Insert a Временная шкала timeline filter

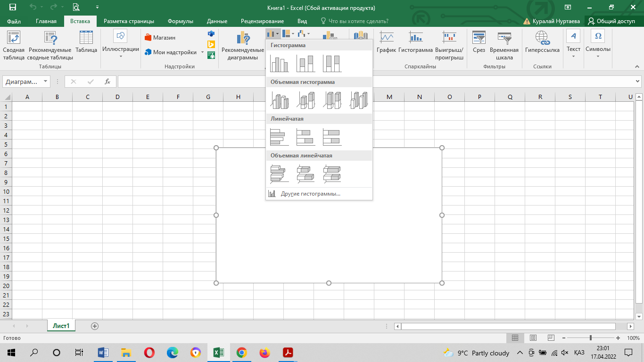coord(504,46)
